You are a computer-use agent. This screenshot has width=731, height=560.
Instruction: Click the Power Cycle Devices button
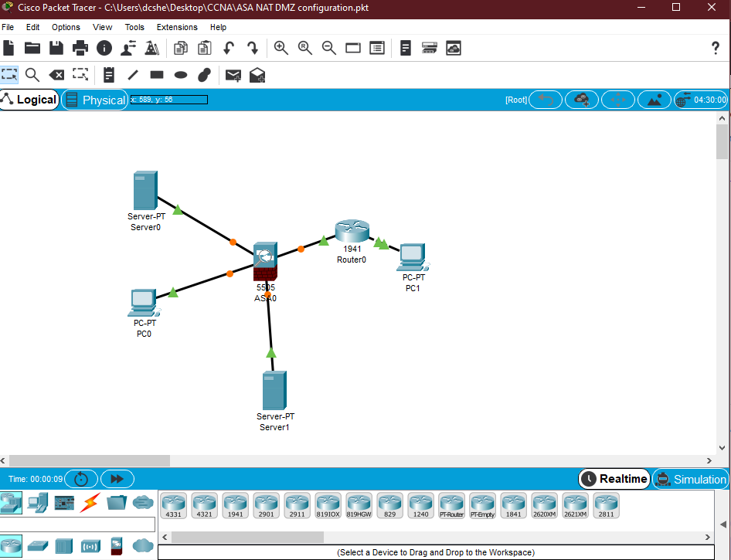(x=81, y=479)
